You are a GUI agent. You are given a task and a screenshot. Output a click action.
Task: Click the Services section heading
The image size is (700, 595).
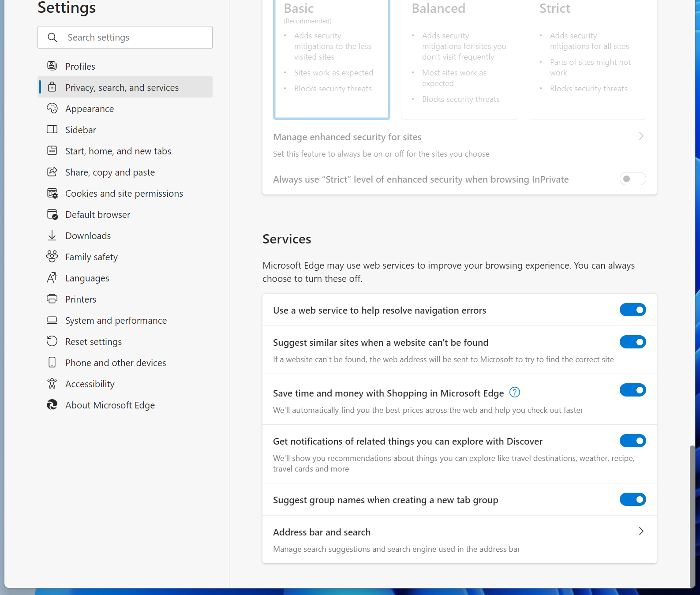click(287, 239)
